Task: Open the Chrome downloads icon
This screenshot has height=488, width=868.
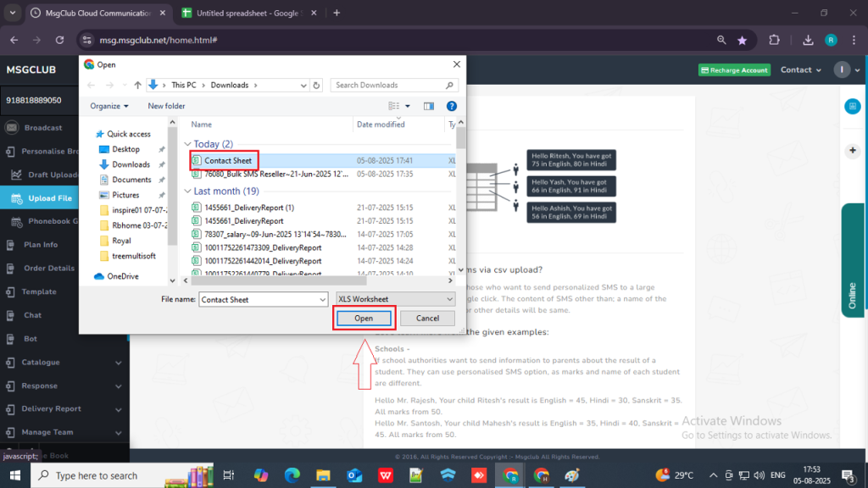Action: click(809, 40)
